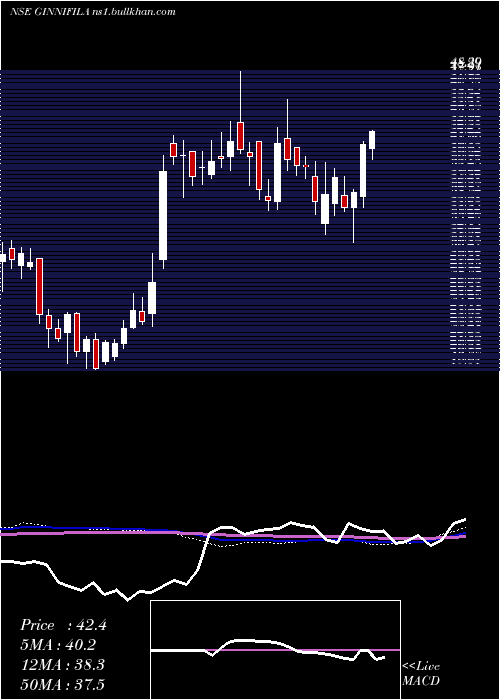Click the 50MA : 37.5 value
The width and height of the screenshot is (500, 700).
pyautogui.click(x=62, y=684)
